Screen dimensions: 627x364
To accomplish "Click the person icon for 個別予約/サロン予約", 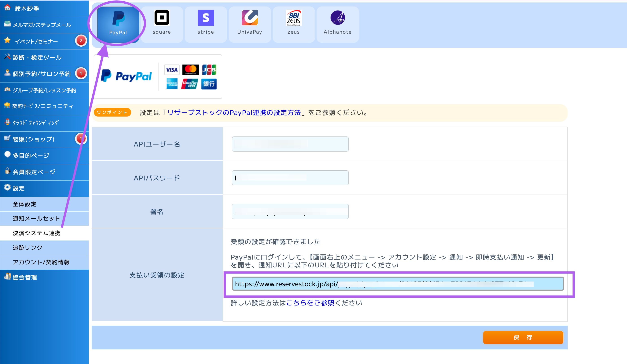I will pyautogui.click(x=7, y=73).
